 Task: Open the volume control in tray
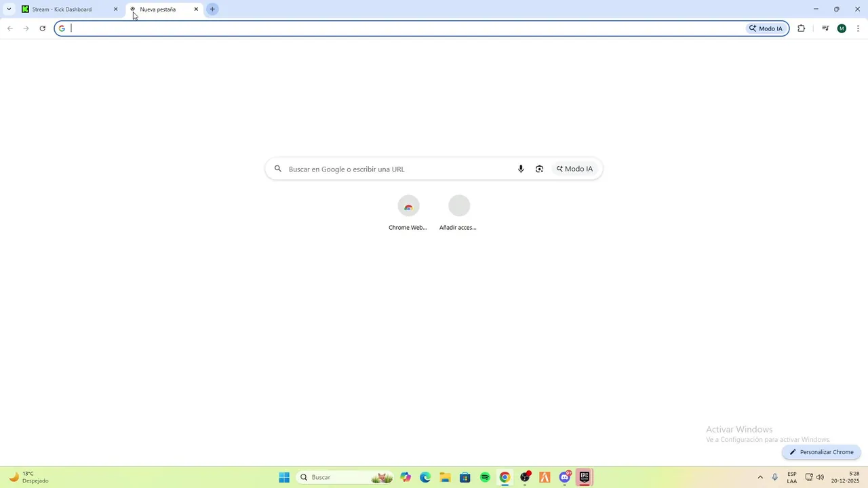coord(821,477)
